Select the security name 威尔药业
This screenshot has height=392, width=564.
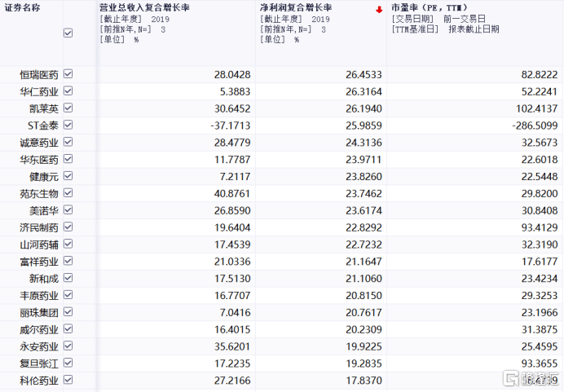[x=39, y=330]
